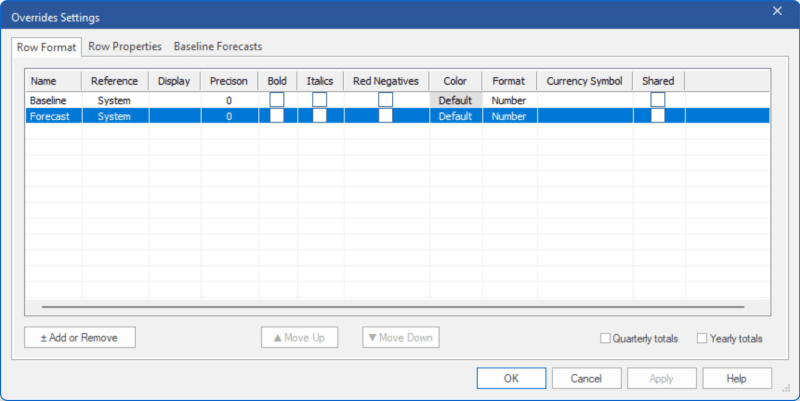Screen dimensions: 800x401
Task: Click the Display cell for Baseline
Action: pos(175,100)
